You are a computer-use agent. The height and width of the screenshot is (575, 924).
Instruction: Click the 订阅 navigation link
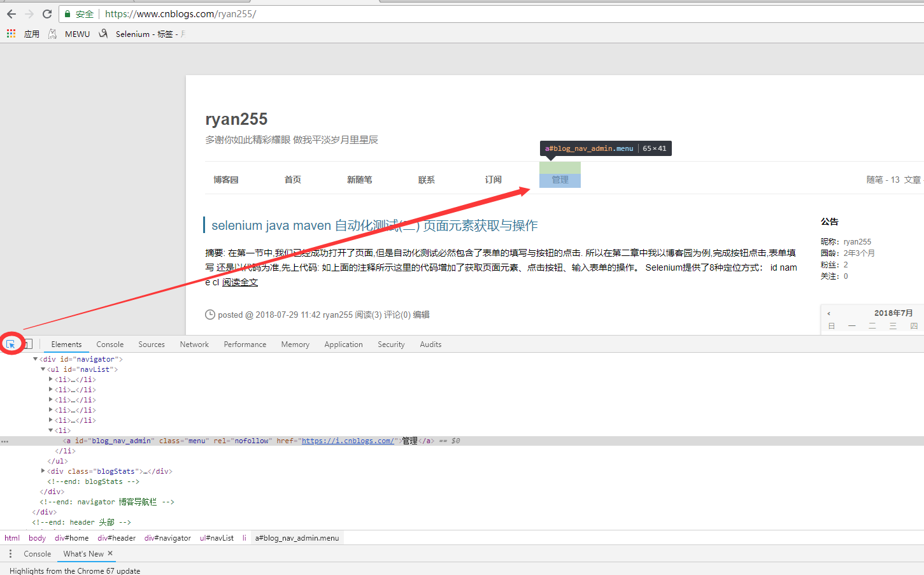[494, 180]
